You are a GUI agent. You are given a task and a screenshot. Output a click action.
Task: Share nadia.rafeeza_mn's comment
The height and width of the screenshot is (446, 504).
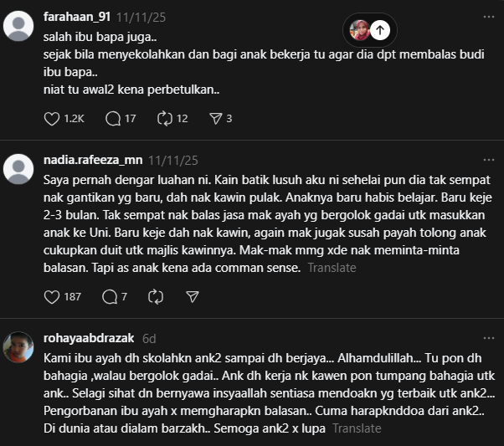coord(192,296)
